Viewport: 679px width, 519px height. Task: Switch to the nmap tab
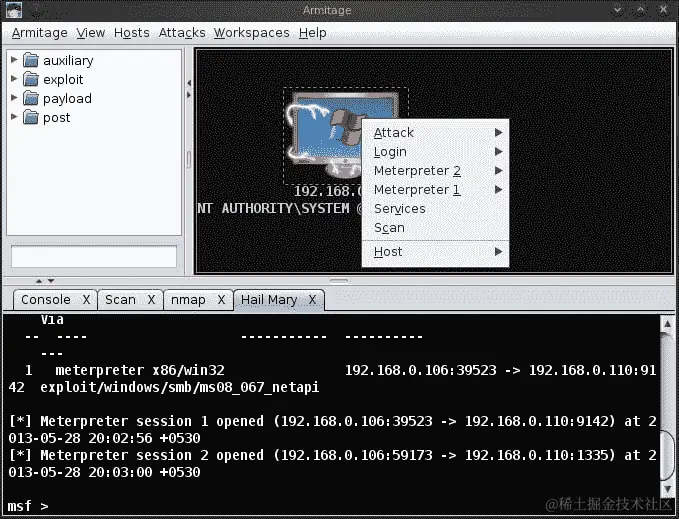pyautogui.click(x=188, y=300)
